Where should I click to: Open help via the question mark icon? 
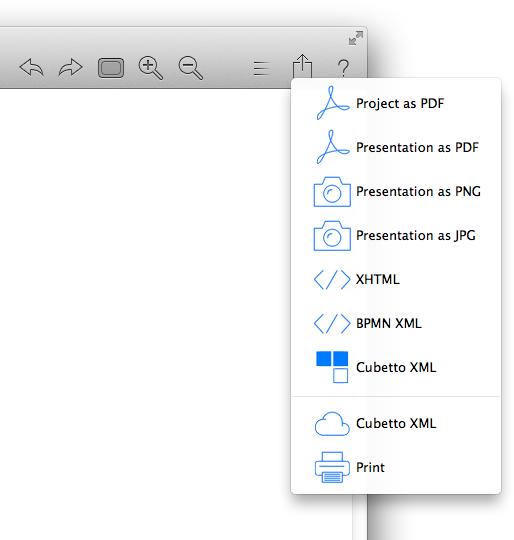point(343,68)
